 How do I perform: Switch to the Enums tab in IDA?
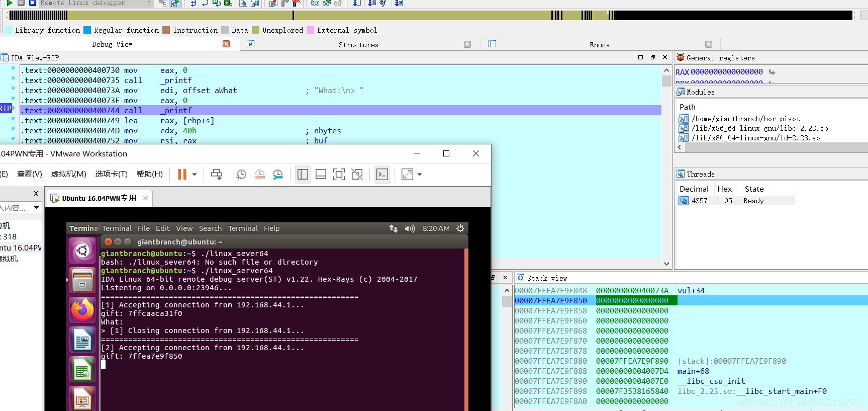tap(600, 44)
